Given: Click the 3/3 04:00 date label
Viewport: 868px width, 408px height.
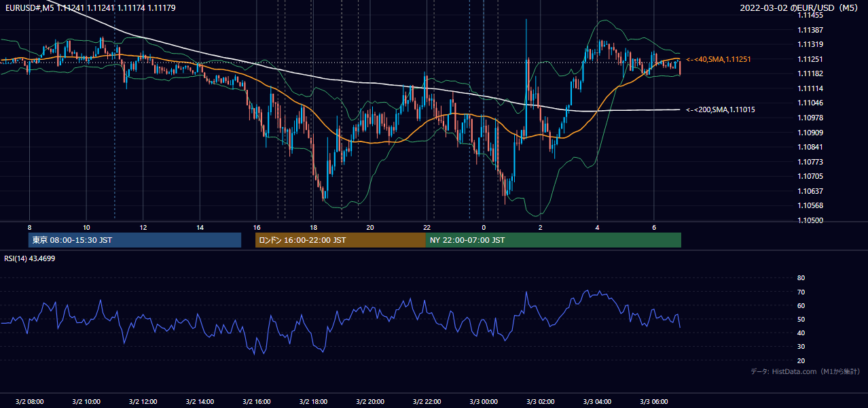Looking at the screenshot, I should tap(597, 401).
